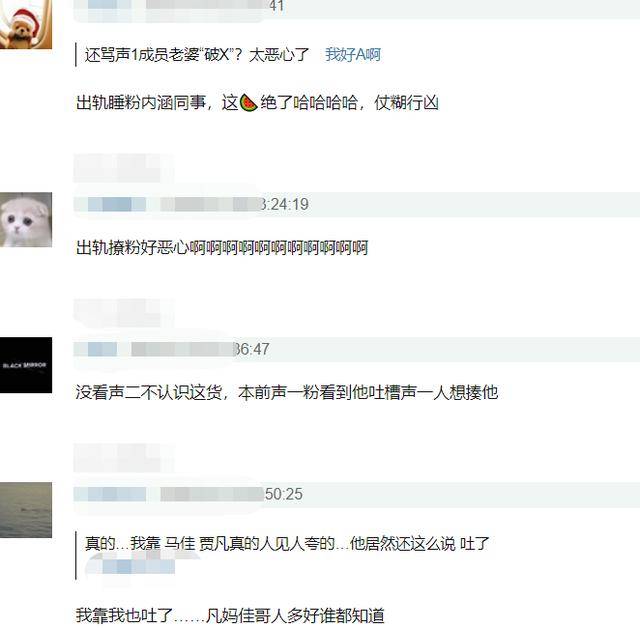Click the 50:25 timestamp on the last comment
The image size is (640, 628).
tap(284, 494)
